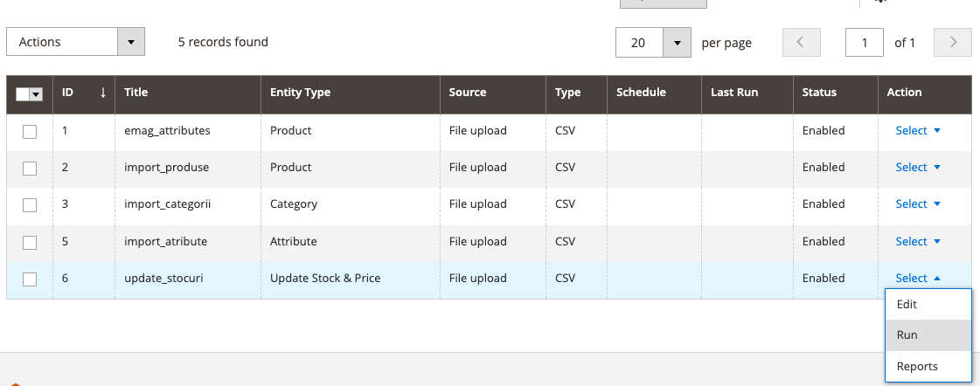
Task: Open the Actions bulk dropdown
Action: pyautogui.click(x=76, y=42)
